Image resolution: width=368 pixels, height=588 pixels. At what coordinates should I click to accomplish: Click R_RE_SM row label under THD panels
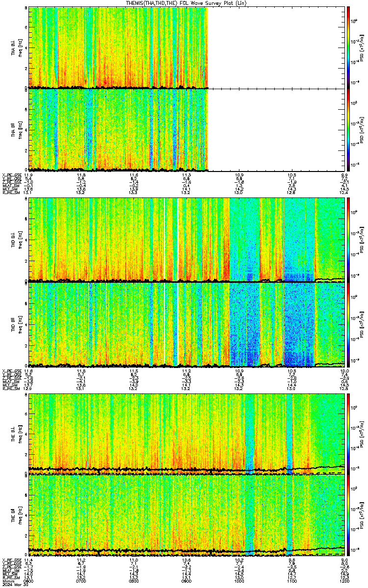coord(11,389)
